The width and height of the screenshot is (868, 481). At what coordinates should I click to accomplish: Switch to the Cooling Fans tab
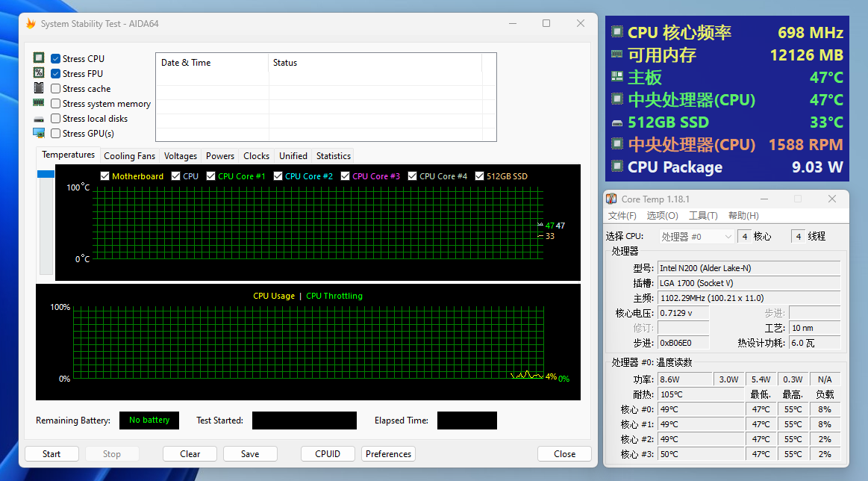(130, 156)
